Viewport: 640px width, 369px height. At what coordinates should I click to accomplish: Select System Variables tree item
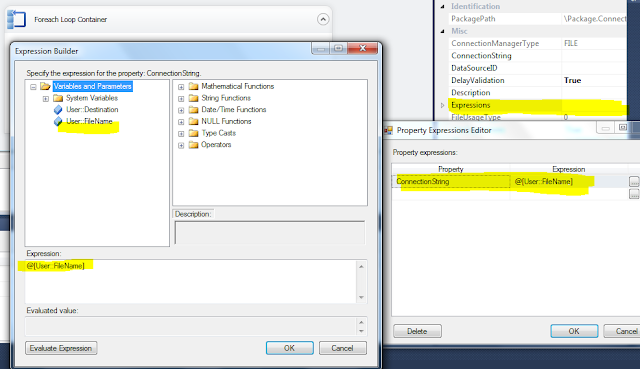pyautogui.click(x=92, y=98)
